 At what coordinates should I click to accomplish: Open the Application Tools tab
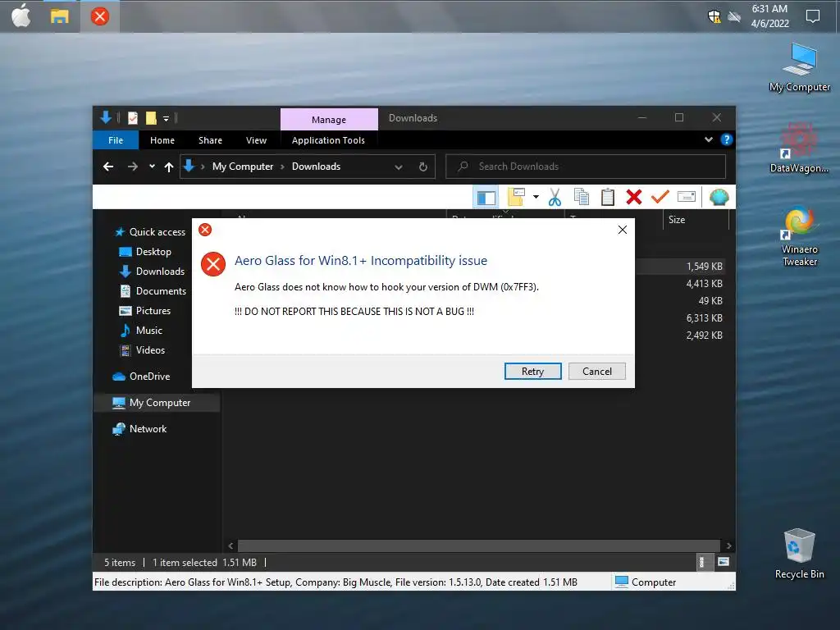point(328,140)
